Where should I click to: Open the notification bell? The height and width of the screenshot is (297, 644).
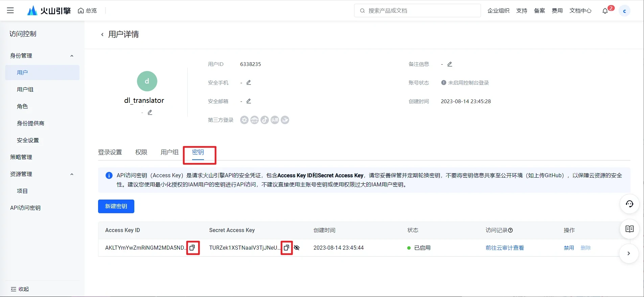[x=605, y=11]
